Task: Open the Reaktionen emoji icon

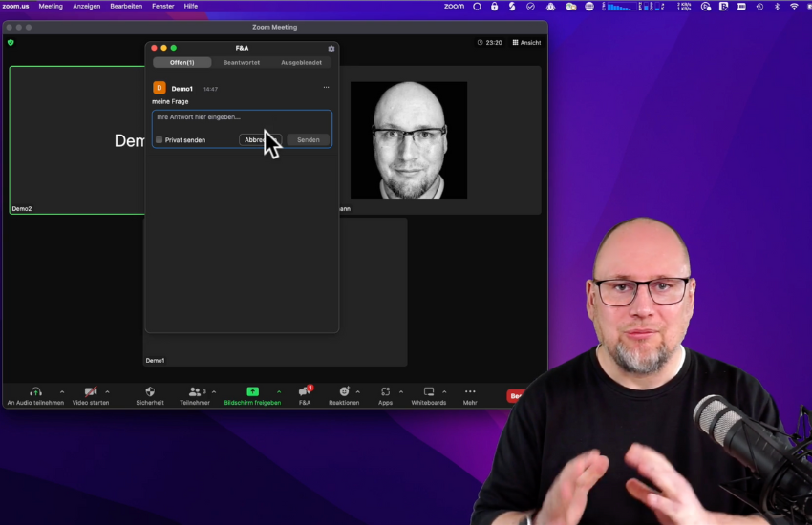Action: pos(344,391)
